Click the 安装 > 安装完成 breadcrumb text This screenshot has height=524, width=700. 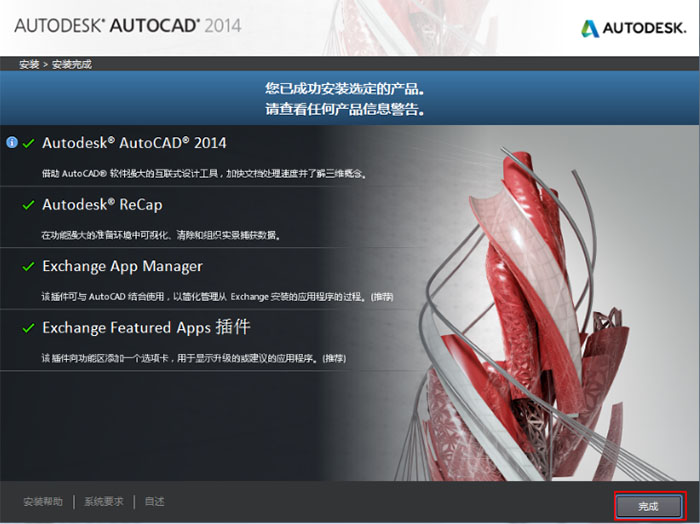[x=55, y=64]
